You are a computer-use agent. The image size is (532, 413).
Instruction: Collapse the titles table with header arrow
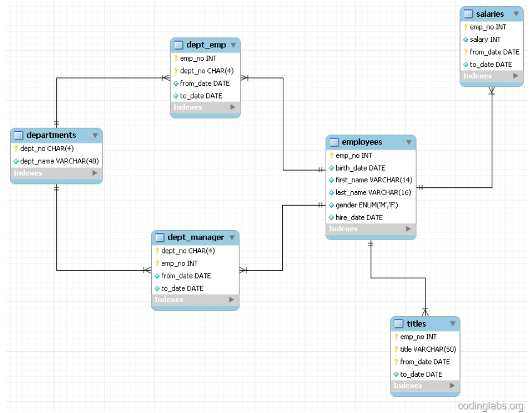click(453, 324)
